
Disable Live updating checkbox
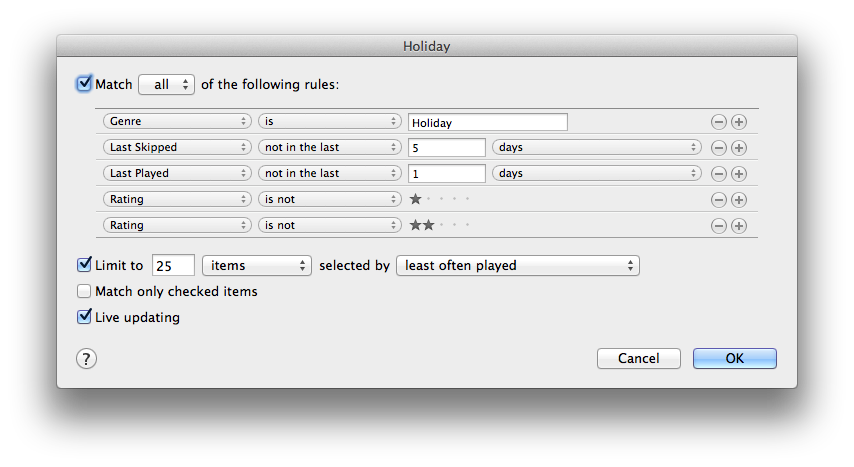coord(84,317)
